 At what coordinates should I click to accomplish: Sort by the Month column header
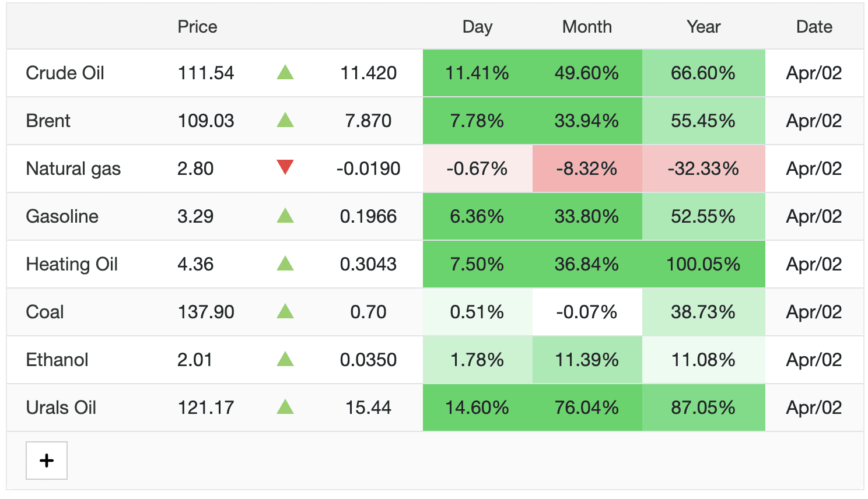[587, 27]
